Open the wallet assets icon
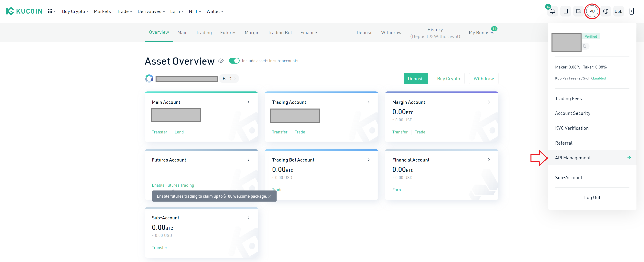 (578, 11)
